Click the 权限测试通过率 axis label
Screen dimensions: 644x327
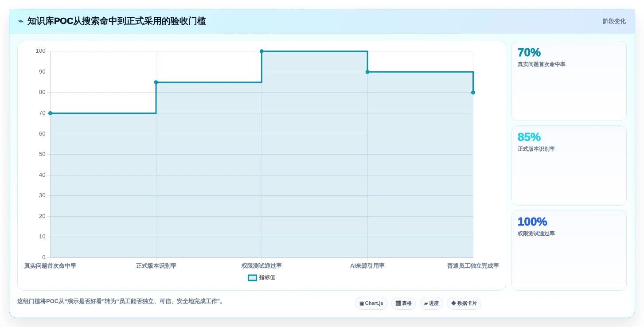pyautogui.click(x=262, y=265)
